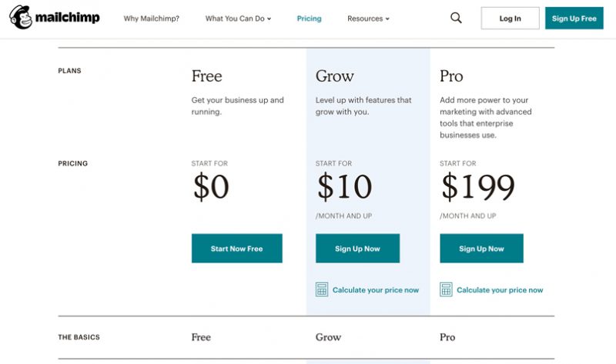Click calculator icon in the Pro column
Screen dimensions: 616x364
coord(446,290)
